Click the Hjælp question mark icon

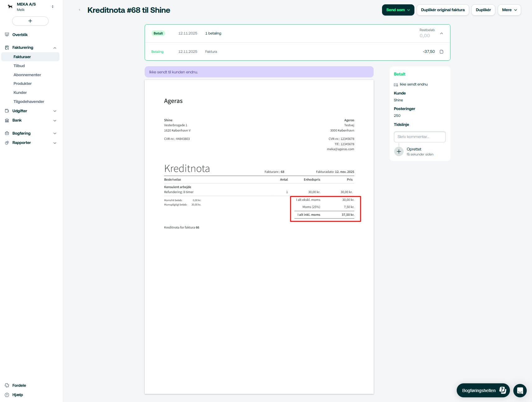click(x=7, y=395)
